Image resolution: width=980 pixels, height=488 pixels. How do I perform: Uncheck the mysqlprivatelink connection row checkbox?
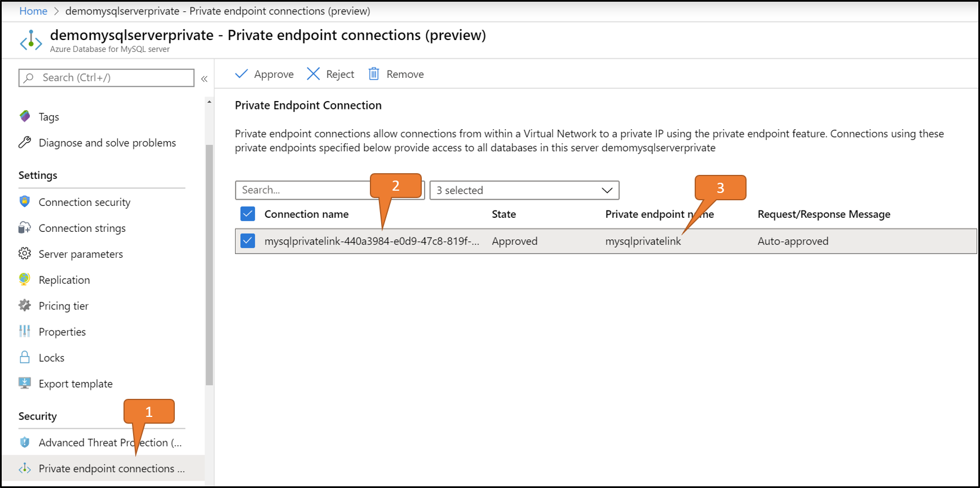click(x=248, y=241)
